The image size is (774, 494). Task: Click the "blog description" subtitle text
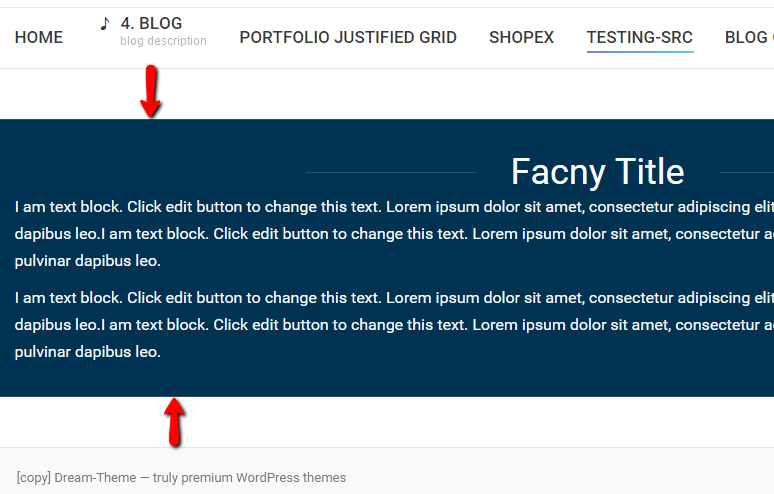pyautogui.click(x=163, y=42)
